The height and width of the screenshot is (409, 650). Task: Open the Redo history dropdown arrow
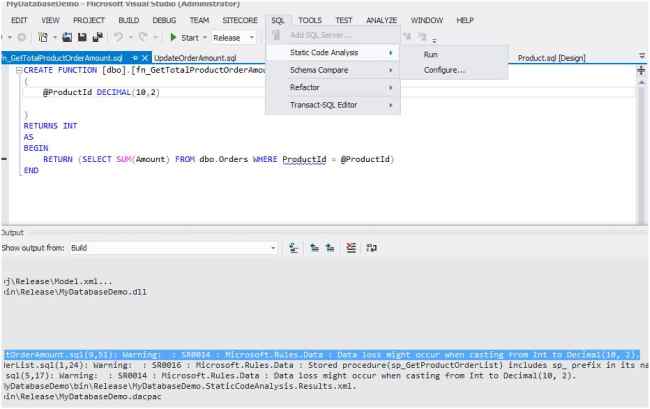coord(155,38)
